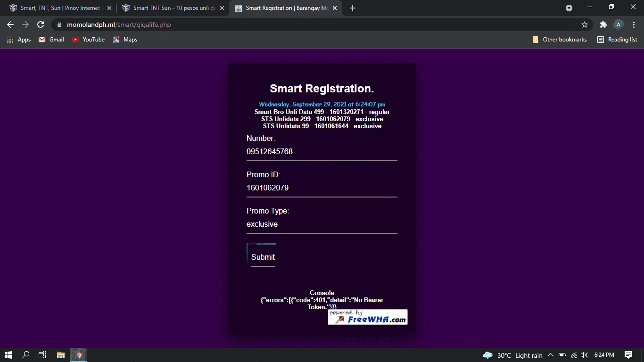Open the Maps bookmark
The image size is (644, 362).
click(125, 40)
